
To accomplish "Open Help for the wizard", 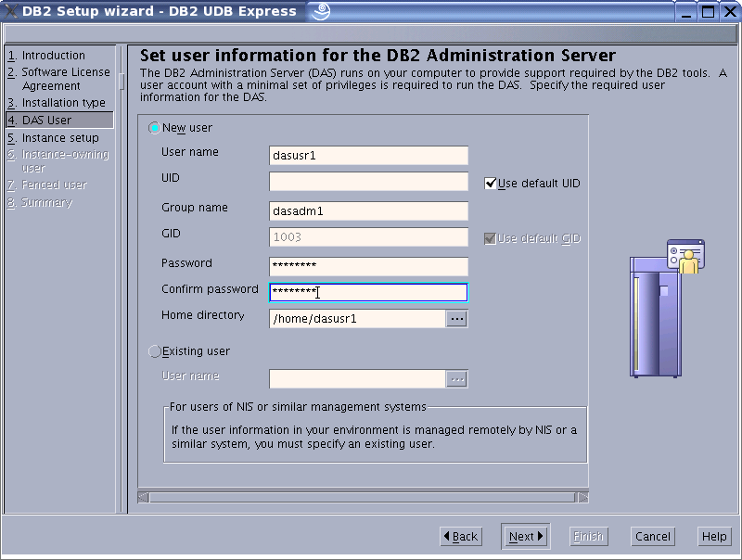I will click(714, 536).
